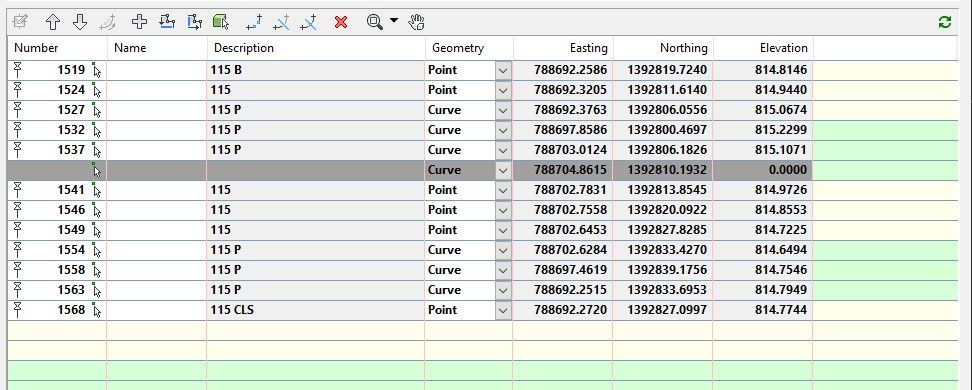Open Geometry dropdown for row 1527
This screenshot has width=972, height=390.
[x=503, y=110]
